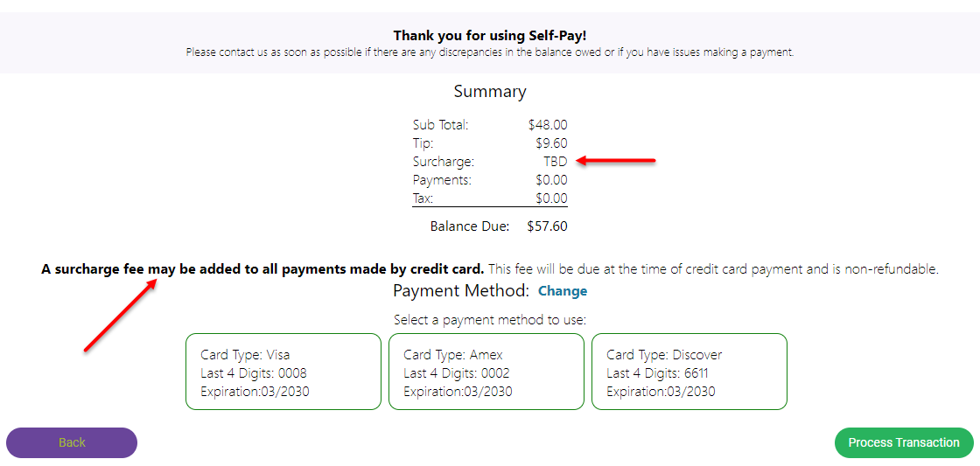Select the Visa card ending 0008
This screenshot has width=980, height=466.
(283, 372)
